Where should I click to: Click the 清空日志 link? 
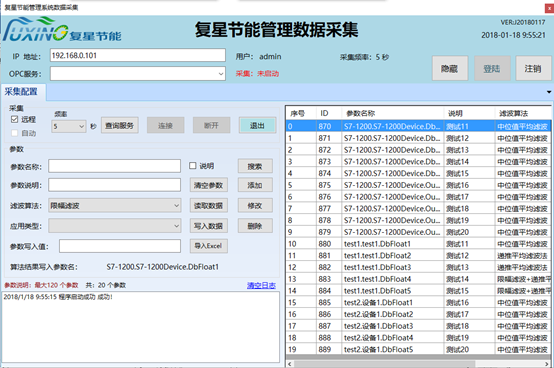pos(261,285)
